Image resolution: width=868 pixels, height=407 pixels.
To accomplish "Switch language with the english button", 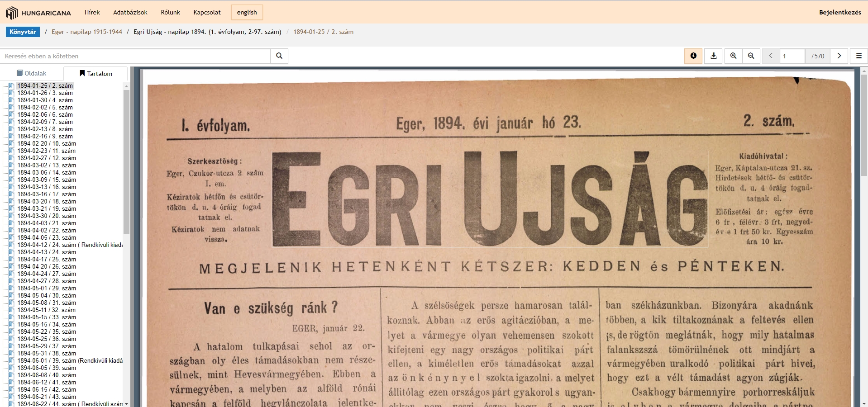I will pos(247,12).
